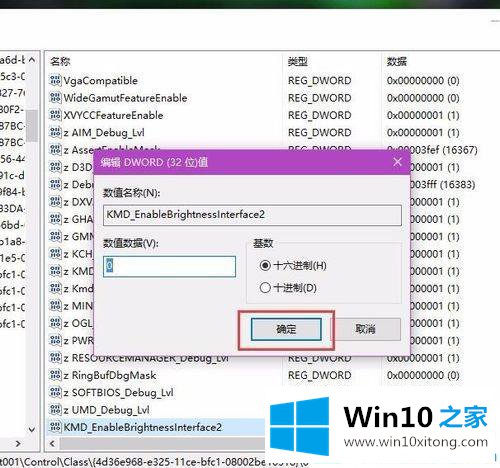The width and height of the screenshot is (500, 468).
Task: Cancel the DWORD edit with 取消
Action: pyautogui.click(x=366, y=329)
